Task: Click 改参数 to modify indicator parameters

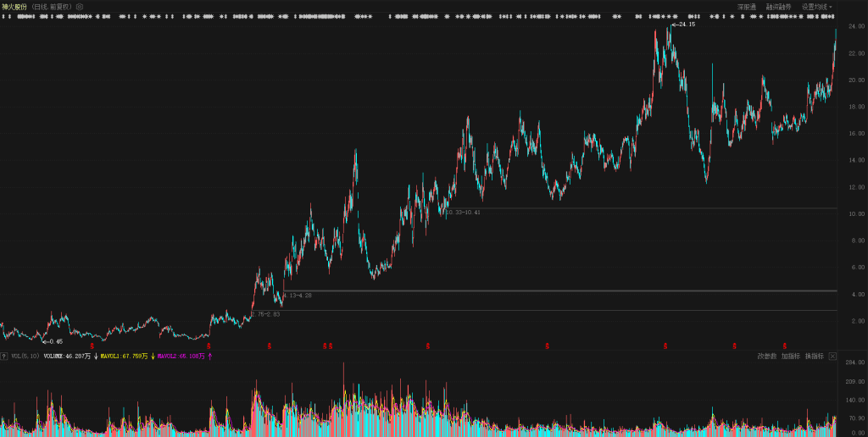Action: click(766, 357)
